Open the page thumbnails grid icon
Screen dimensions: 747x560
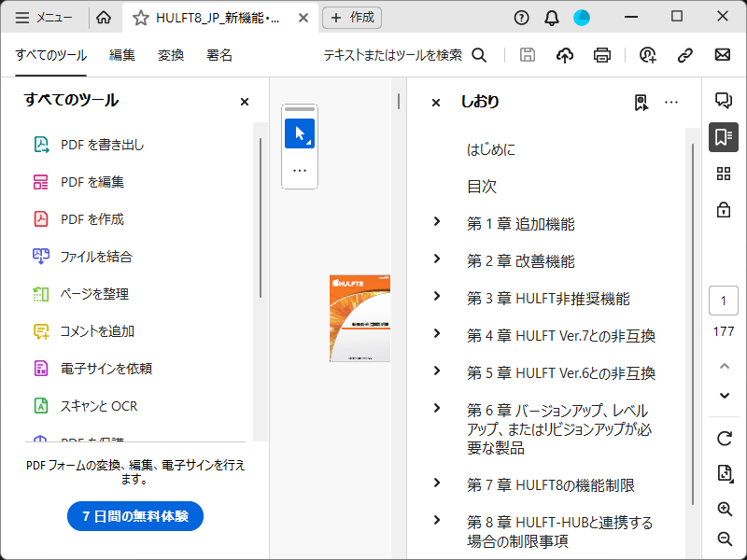pos(724,174)
